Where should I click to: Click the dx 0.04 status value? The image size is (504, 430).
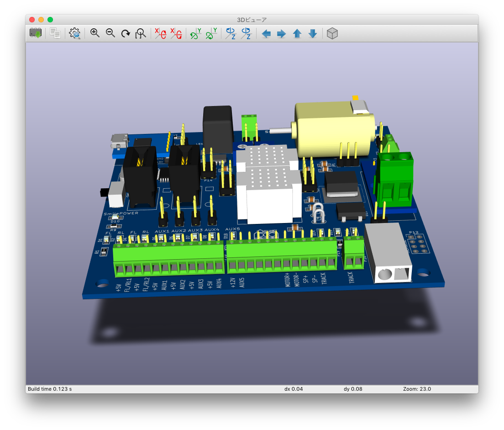coord(294,389)
